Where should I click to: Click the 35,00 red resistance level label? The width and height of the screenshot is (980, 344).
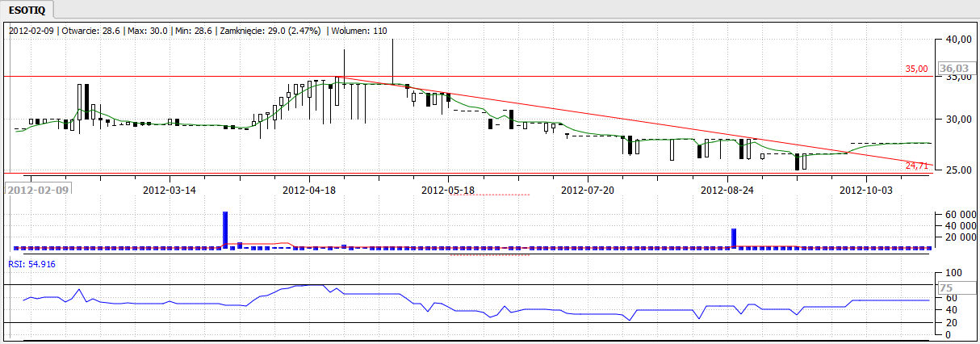point(916,69)
